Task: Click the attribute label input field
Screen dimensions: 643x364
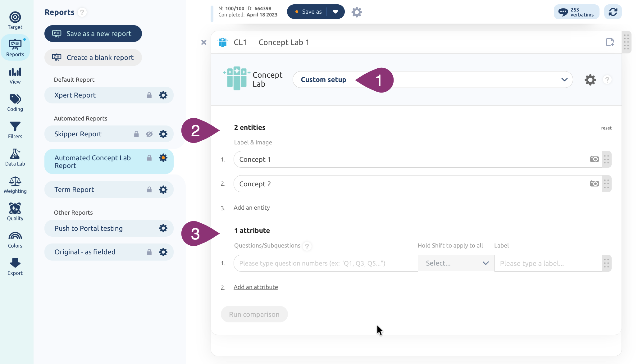Action: coord(548,263)
